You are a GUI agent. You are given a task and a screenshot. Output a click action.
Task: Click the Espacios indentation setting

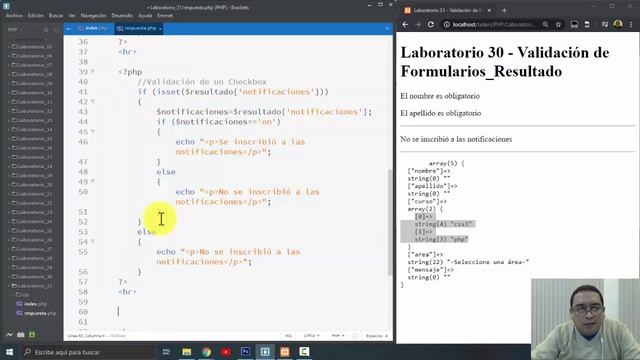377,336
